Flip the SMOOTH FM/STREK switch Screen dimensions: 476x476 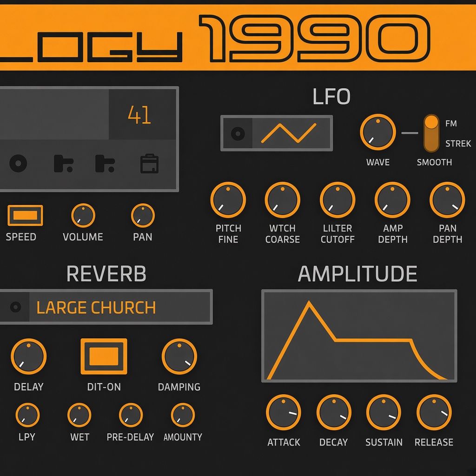click(x=431, y=133)
